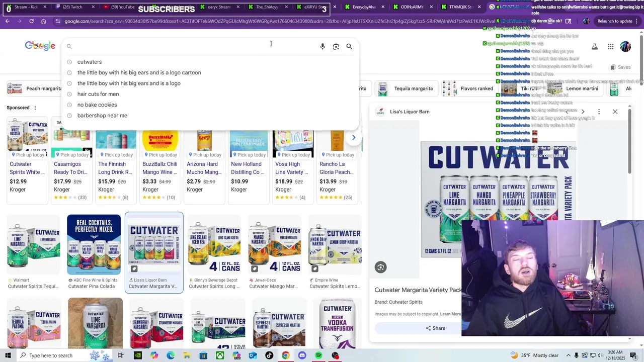Select the Lemon martini filter chip
This screenshot has width=644, height=362.
(x=575, y=88)
